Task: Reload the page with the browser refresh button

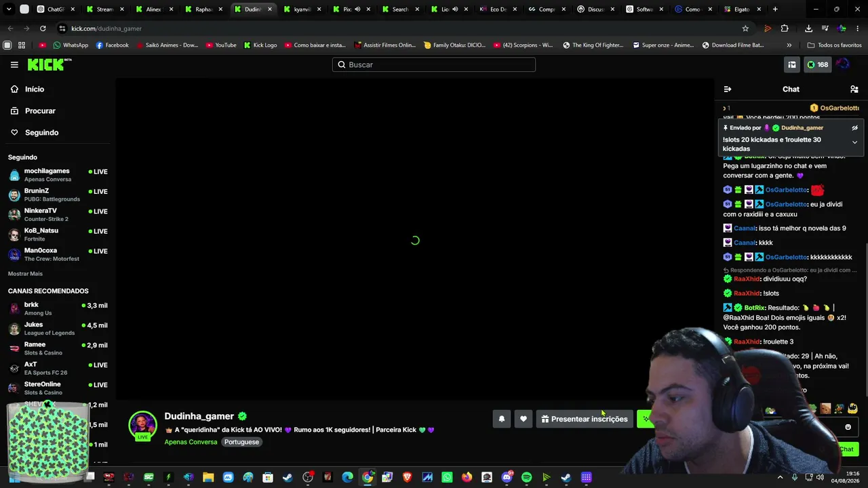Action: coord(43,28)
